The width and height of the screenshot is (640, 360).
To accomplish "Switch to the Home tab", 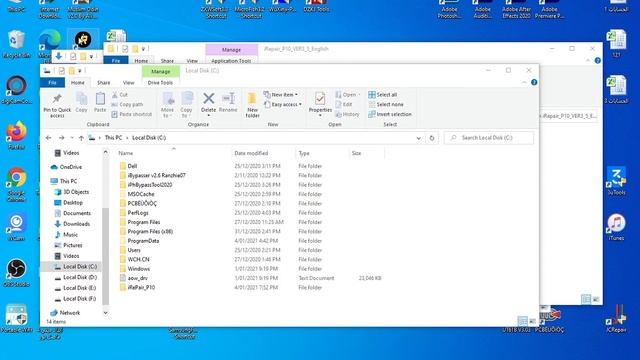I will (78, 82).
